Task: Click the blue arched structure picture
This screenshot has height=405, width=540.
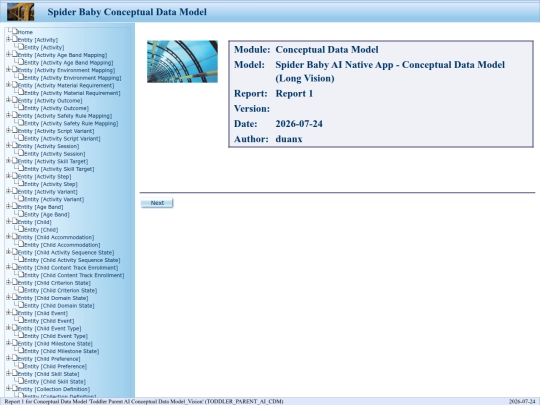Action: pyautogui.click(x=182, y=62)
